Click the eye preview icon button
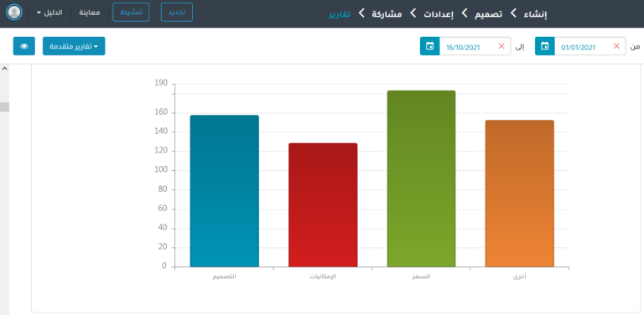The height and width of the screenshot is (315, 644). [x=24, y=46]
